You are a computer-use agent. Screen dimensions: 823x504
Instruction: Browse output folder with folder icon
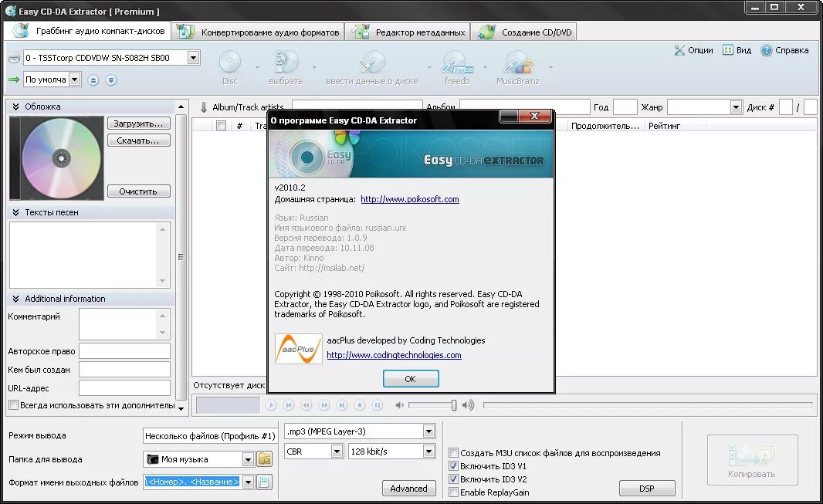[x=265, y=459]
